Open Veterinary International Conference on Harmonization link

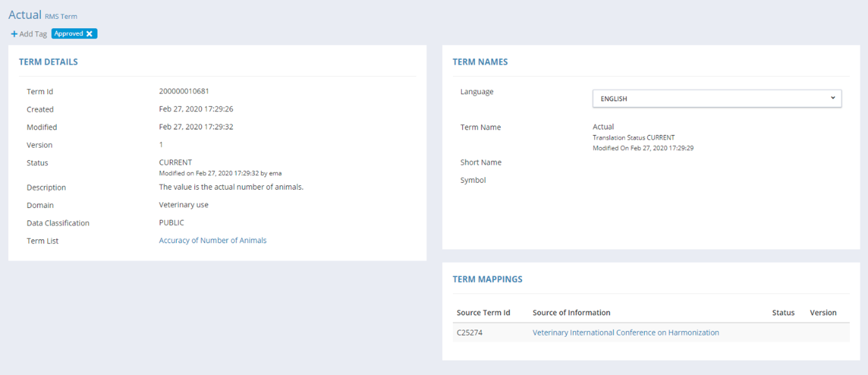pos(625,333)
